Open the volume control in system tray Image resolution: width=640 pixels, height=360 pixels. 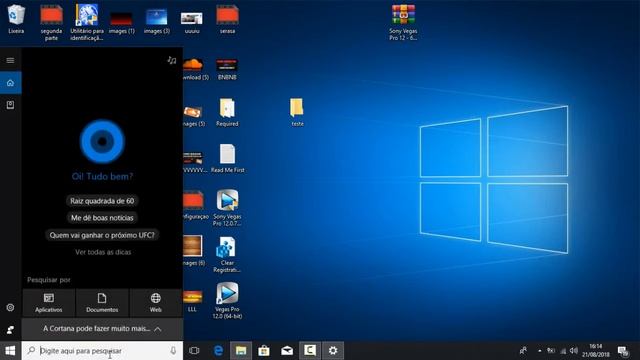tap(573, 351)
